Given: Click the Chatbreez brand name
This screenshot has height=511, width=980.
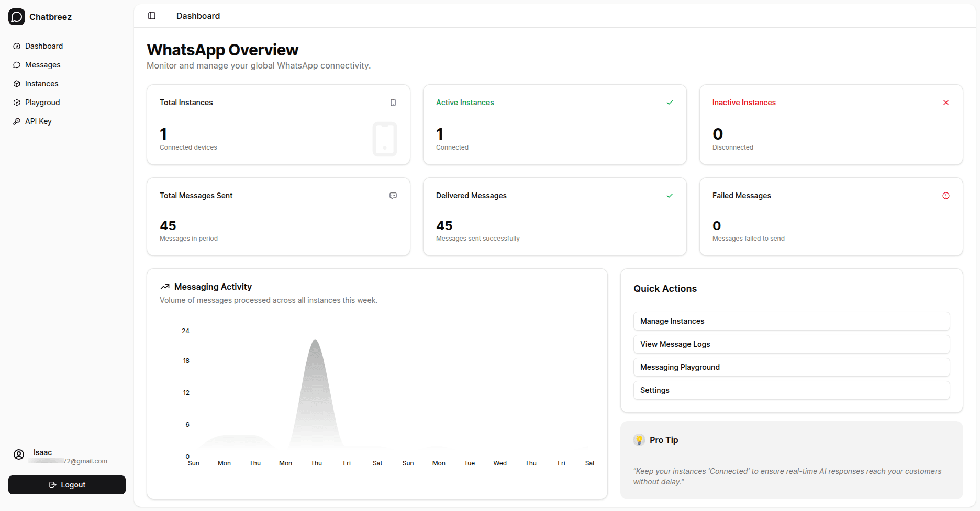Looking at the screenshot, I should point(50,17).
